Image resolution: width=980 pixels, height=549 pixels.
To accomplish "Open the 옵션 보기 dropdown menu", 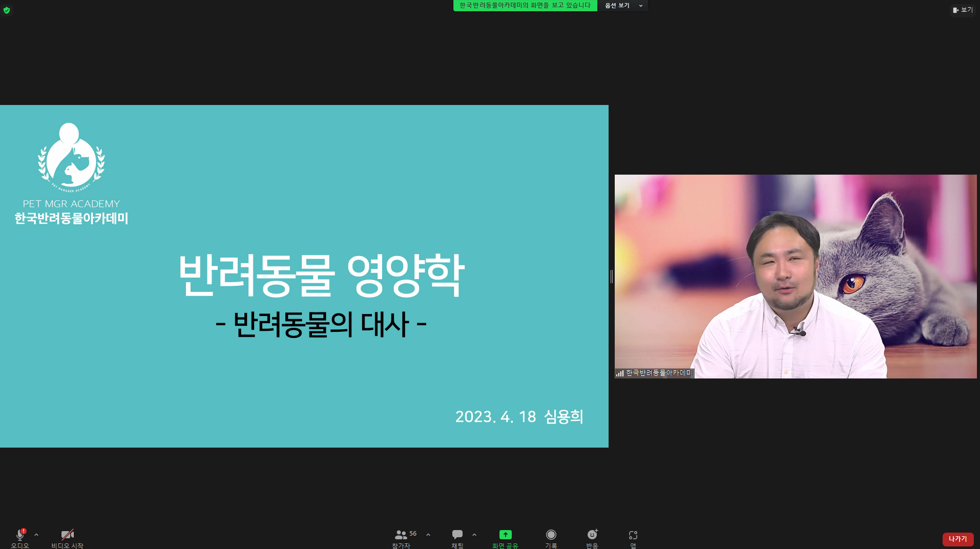I will point(623,6).
